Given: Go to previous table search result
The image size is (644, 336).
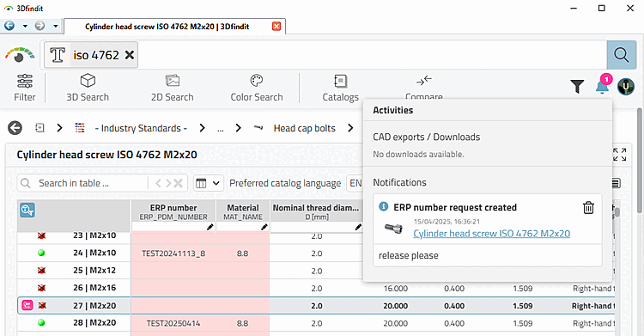Looking at the screenshot, I should click(x=158, y=183).
